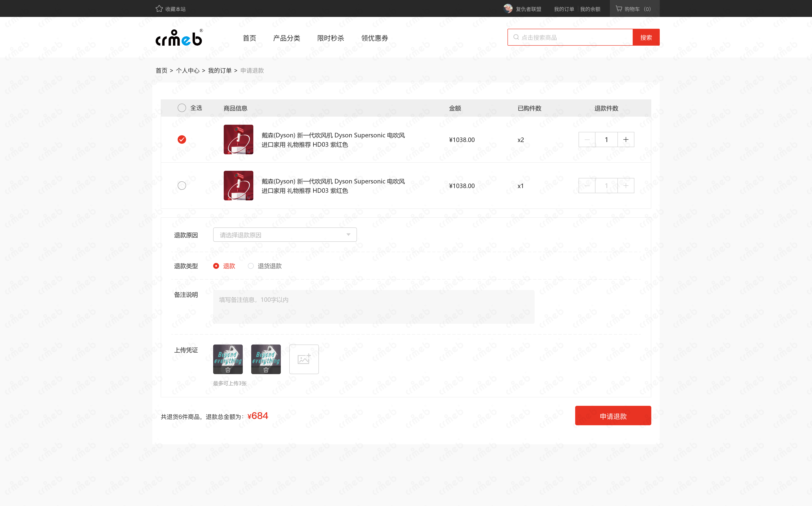
Task: Click the user avatar icon
Action: click(508, 9)
